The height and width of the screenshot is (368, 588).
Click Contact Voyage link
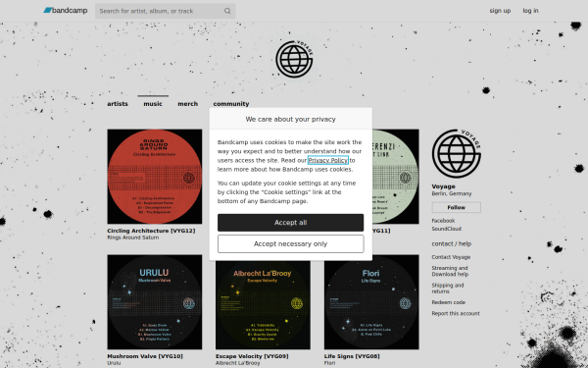pyautogui.click(x=451, y=257)
